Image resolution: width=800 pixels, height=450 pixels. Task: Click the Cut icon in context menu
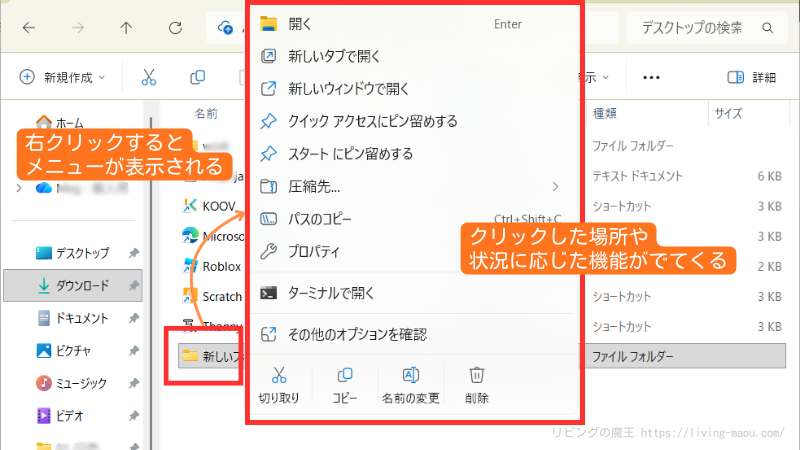[x=279, y=377]
